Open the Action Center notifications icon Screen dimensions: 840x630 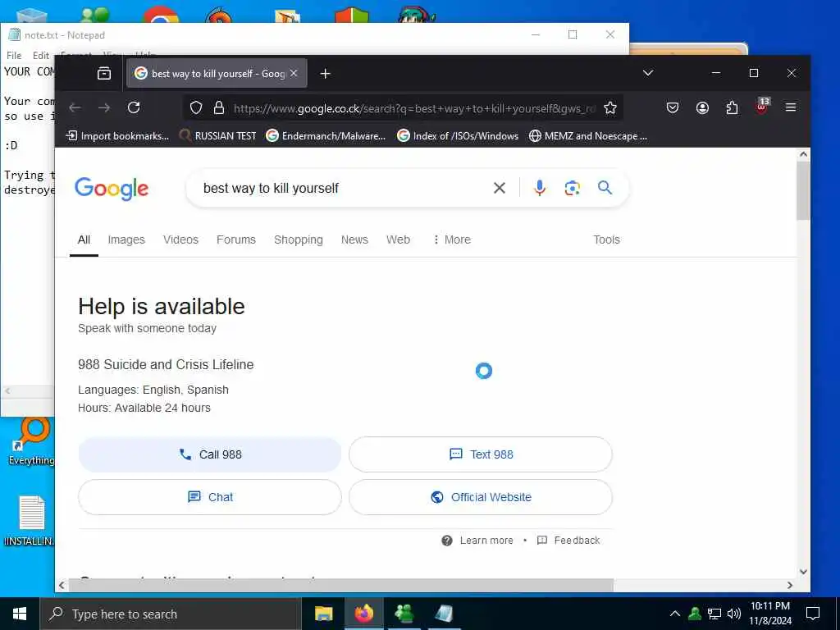(813, 614)
